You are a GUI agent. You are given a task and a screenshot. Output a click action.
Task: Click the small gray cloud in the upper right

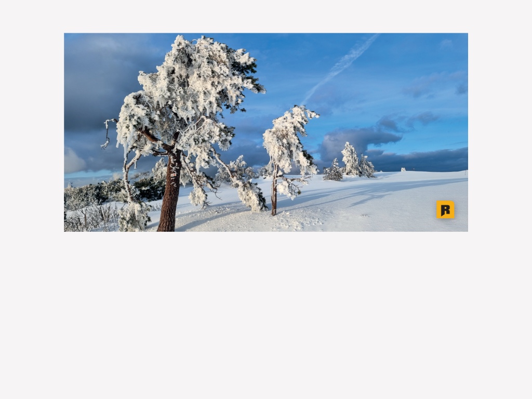click(x=446, y=44)
